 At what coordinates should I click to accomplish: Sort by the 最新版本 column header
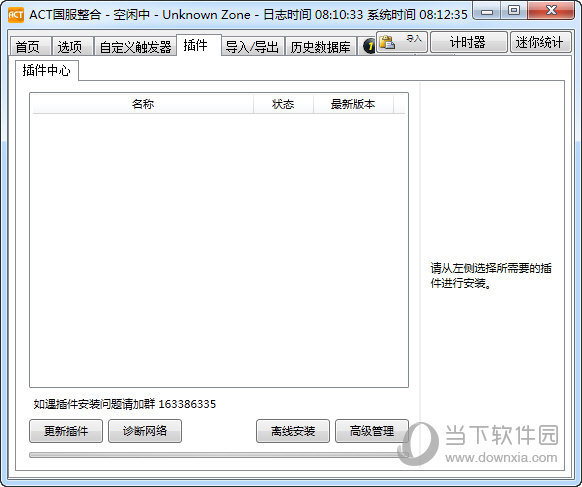[353, 104]
